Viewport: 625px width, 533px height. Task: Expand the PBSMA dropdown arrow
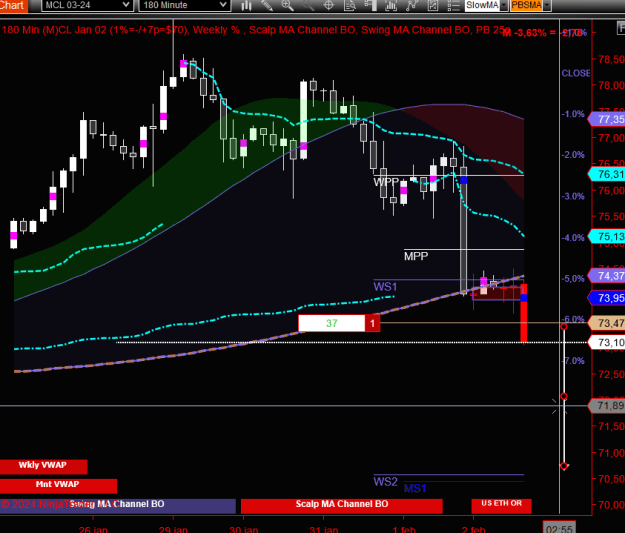[x=547, y=5]
